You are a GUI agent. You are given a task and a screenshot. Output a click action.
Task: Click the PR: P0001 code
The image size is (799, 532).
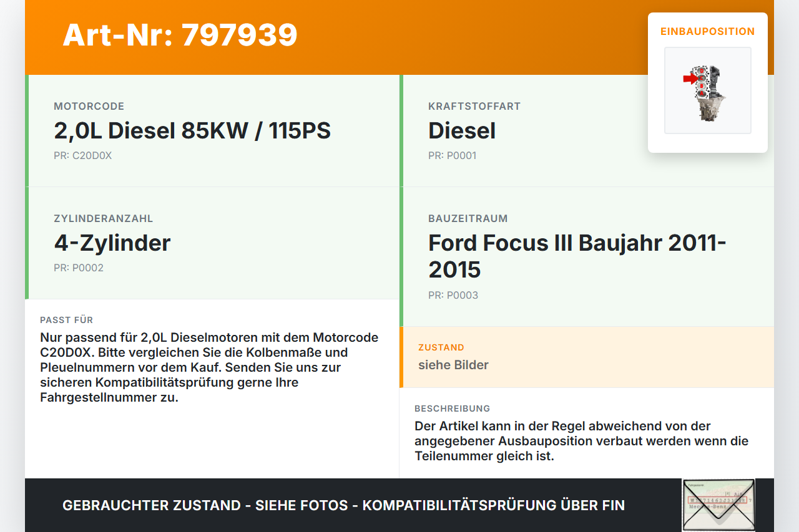click(452, 155)
